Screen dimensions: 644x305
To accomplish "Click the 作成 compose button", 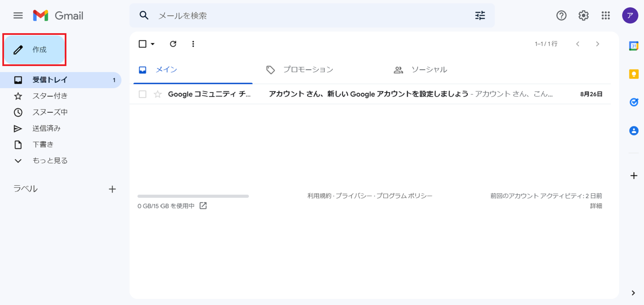I will tap(35, 49).
